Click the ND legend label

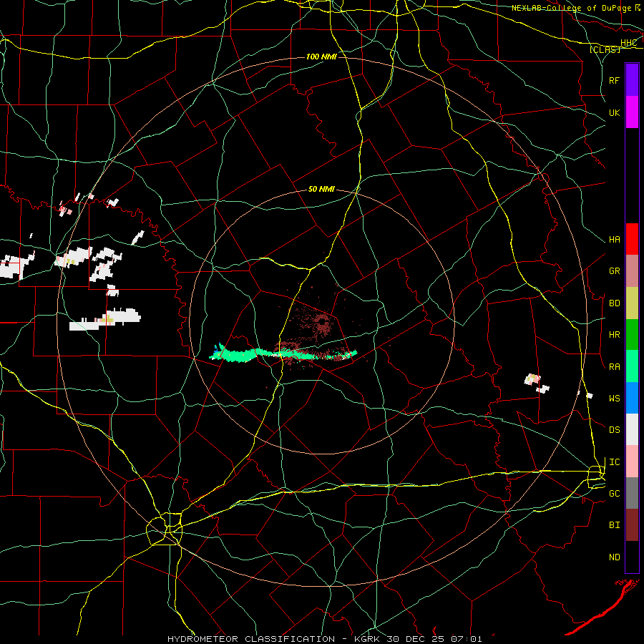pyautogui.click(x=614, y=557)
